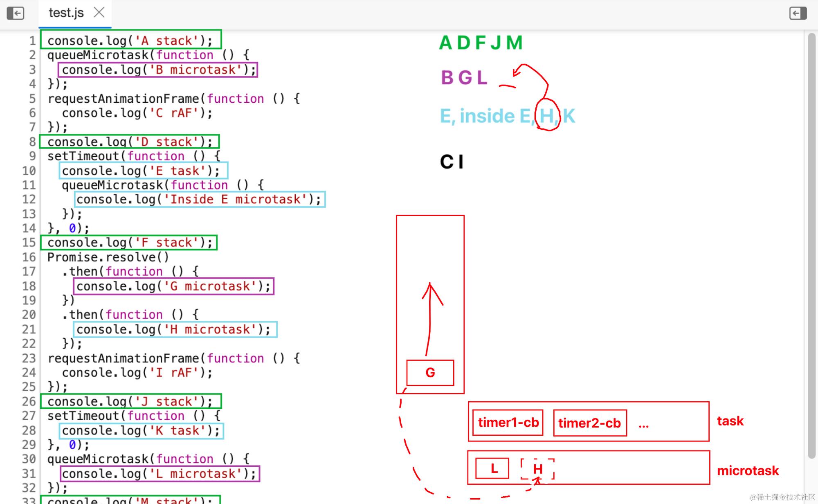Close the test.js tab
The width and height of the screenshot is (818, 504).
(x=99, y=13)
